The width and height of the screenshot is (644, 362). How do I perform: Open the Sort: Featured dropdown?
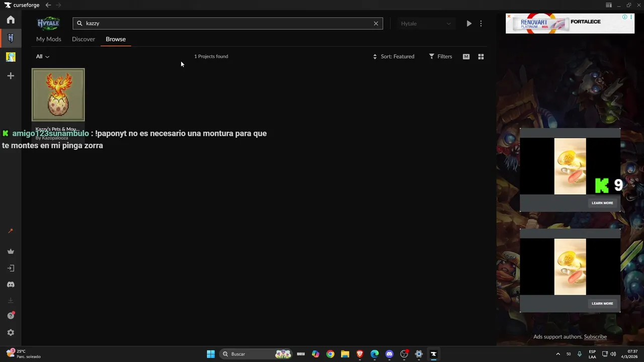(393, 56)
